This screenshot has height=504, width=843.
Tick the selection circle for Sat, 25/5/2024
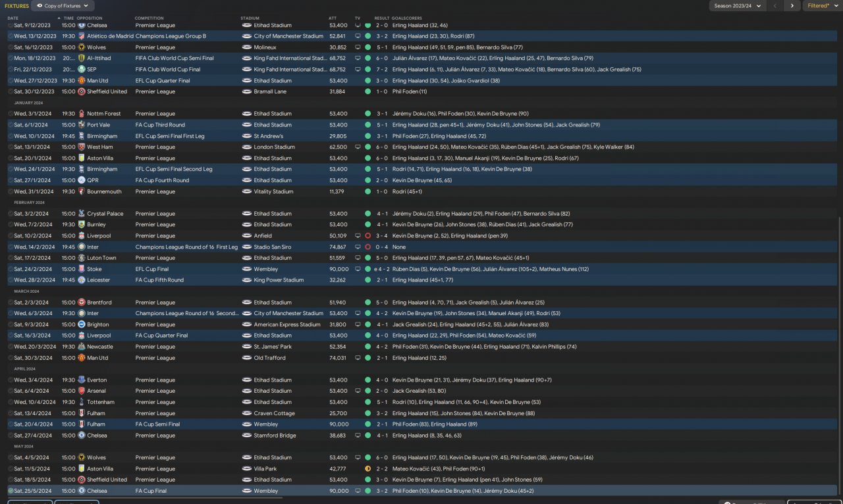[11, 491]
